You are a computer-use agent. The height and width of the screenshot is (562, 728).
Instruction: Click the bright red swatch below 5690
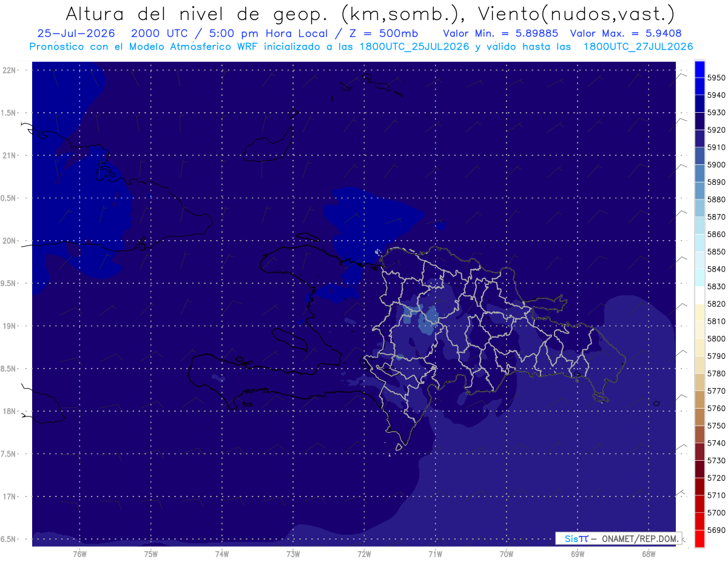[699, 538]
